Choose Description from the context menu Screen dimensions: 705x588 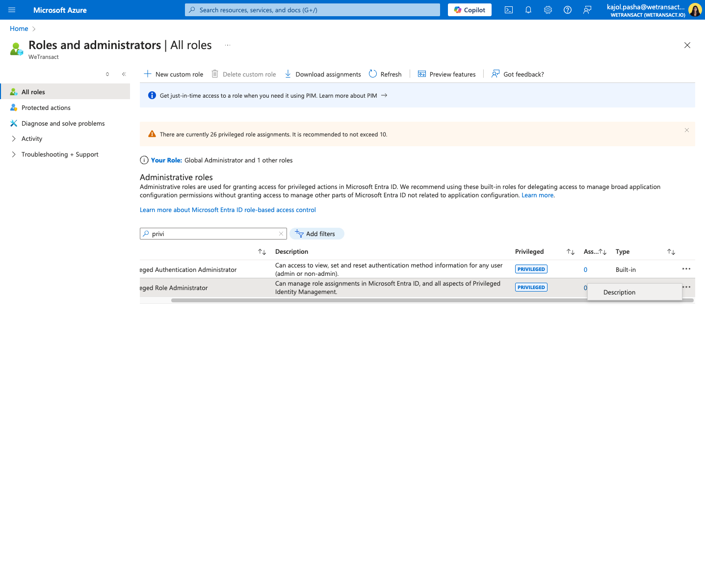point(635,292)
